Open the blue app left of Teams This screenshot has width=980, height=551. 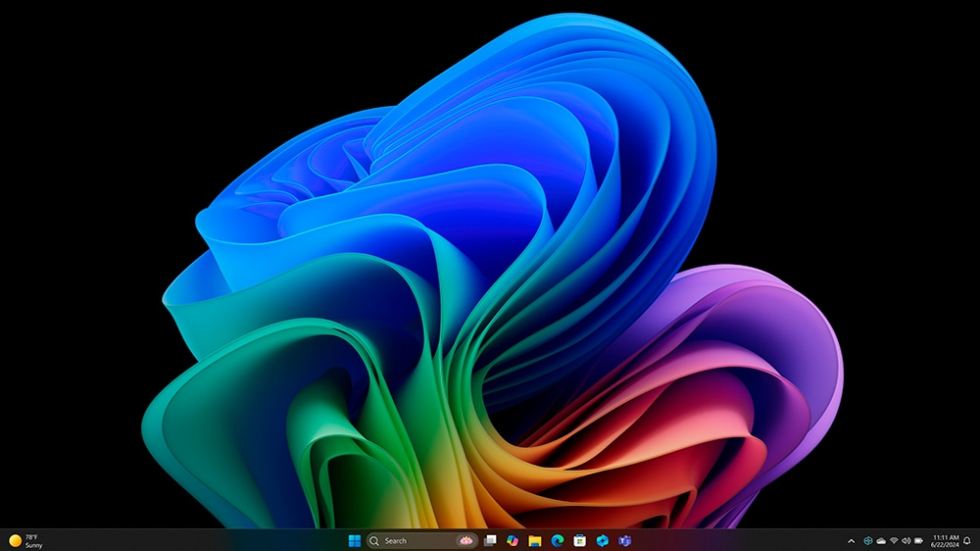coord(603,540)
